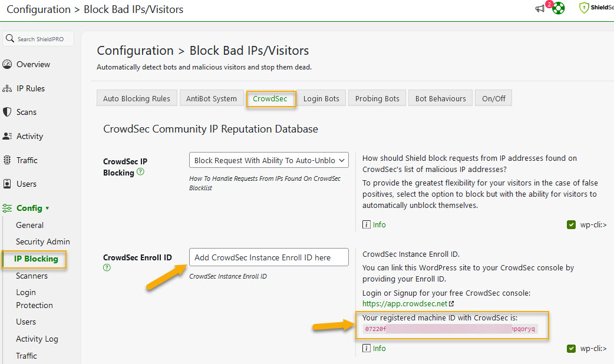The height and width of the screenshot is (364, 614).
Task: Open the Bot Behaviours tab
Action: (x=440, y=98)
